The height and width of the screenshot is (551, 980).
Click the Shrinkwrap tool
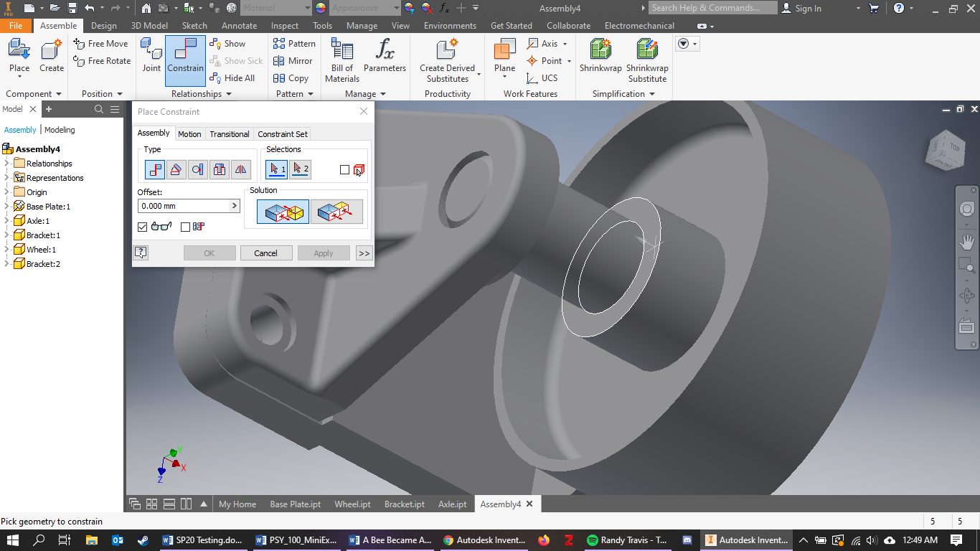tap(600, 56)
